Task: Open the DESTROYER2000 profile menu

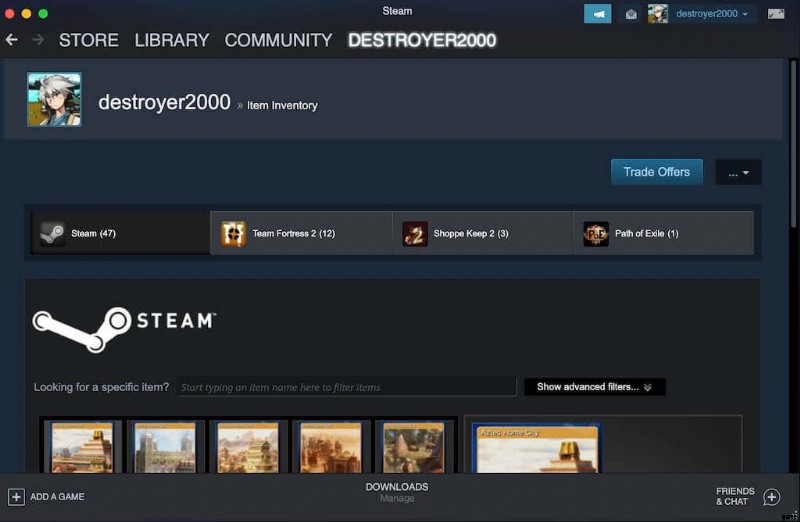Action: pyautogui.click(x=422, y=40)
